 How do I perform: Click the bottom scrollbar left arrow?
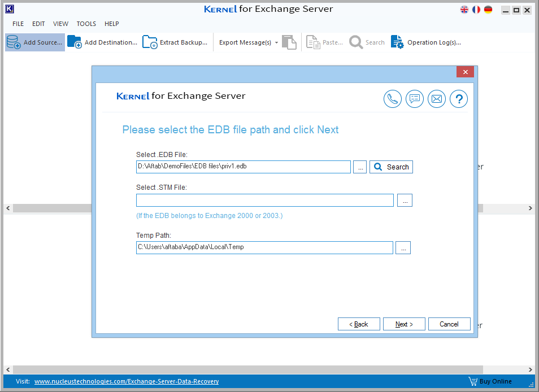[x=8, y=369]
